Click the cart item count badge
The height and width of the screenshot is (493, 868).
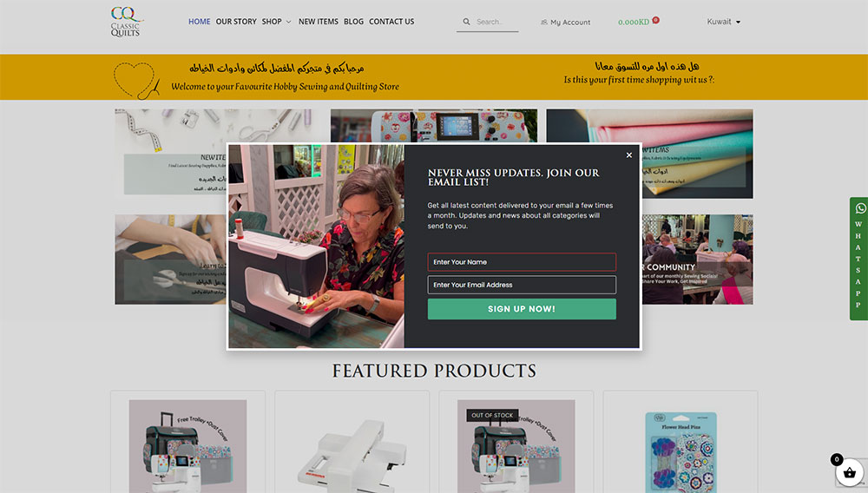(x=655, y=20)
